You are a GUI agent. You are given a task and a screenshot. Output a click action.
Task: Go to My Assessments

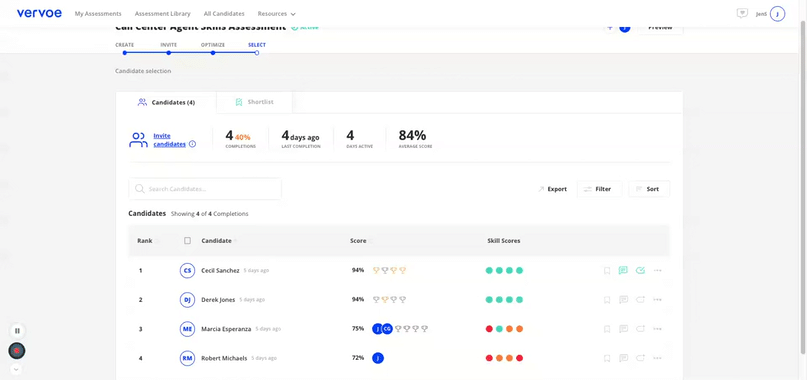98,14
